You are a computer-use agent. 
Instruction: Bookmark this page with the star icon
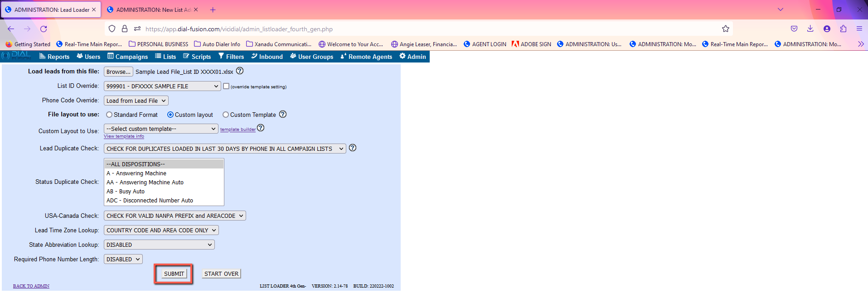click(x=726, y=29)
